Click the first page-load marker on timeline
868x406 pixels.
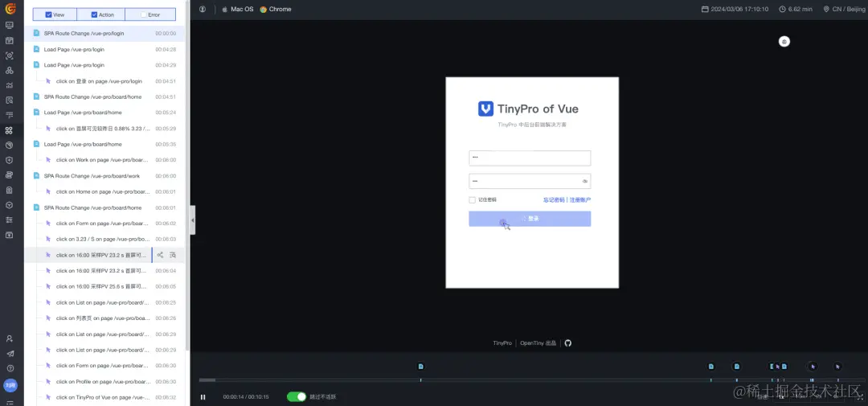coord(420,367)
